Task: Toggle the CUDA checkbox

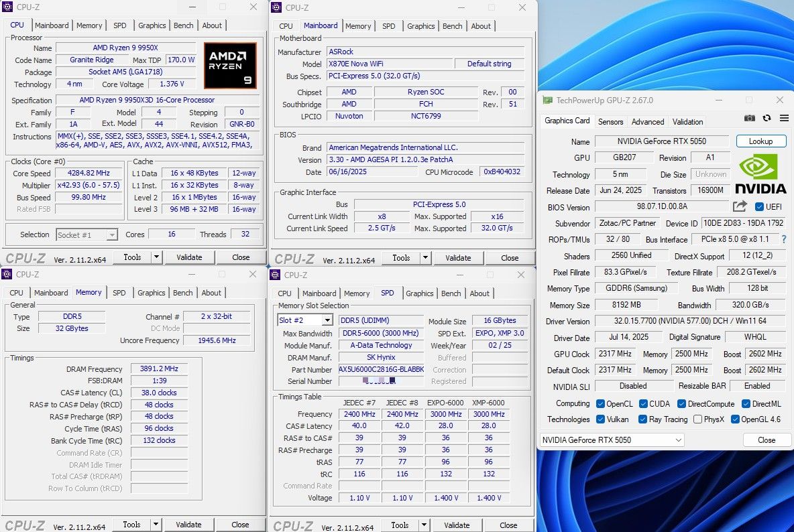Action: click(x=643, y=403)
